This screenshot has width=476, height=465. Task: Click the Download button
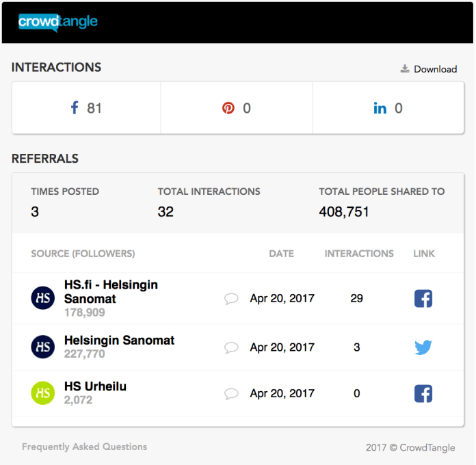[x=429, y=69]
